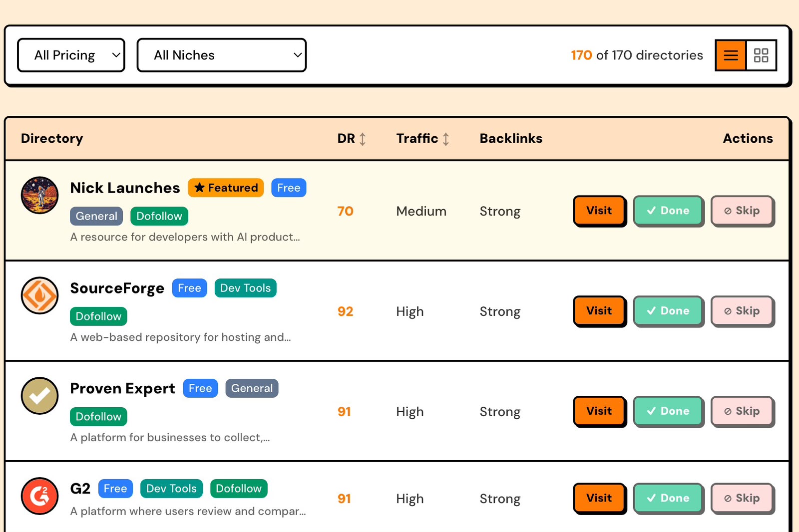
Task: Click the G2 title
Action: (80, 489)
